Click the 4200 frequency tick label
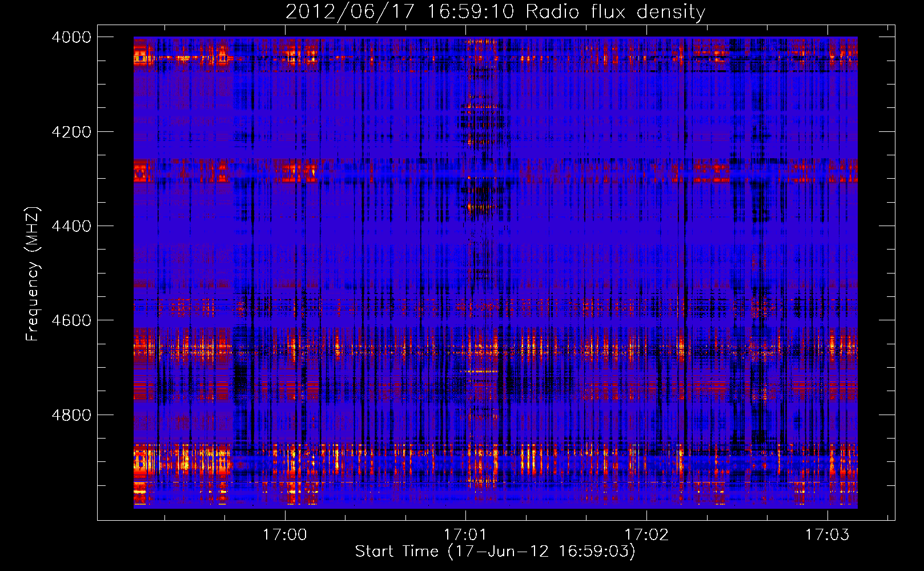This screenshot has width=924, height=571. pyautogui.click(x=71, y=132)
